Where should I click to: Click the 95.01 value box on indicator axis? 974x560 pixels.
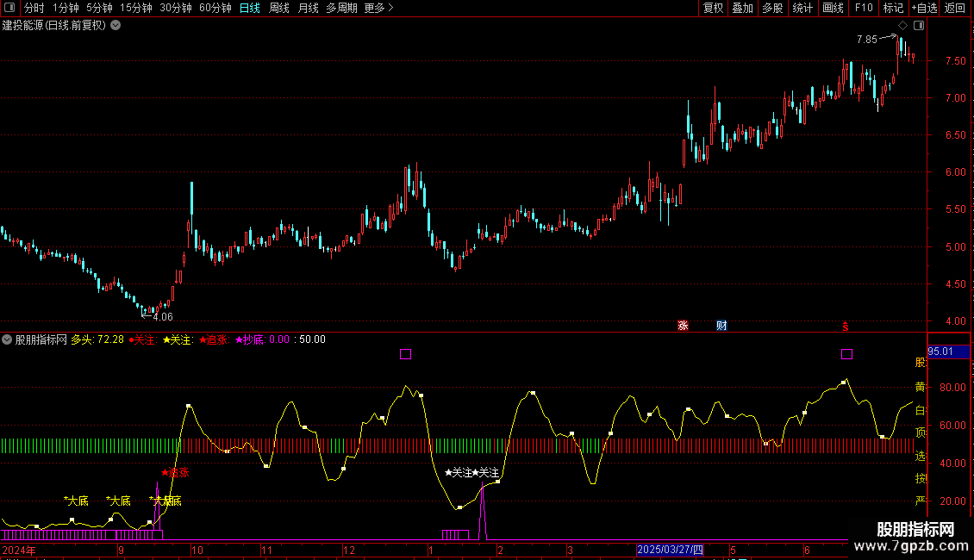click(x=940, y=352)
